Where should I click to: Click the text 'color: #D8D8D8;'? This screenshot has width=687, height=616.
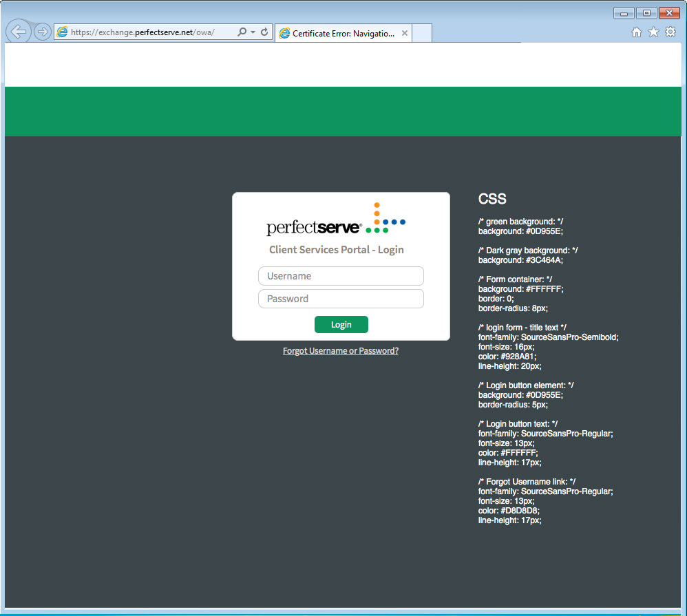[509, 511]
